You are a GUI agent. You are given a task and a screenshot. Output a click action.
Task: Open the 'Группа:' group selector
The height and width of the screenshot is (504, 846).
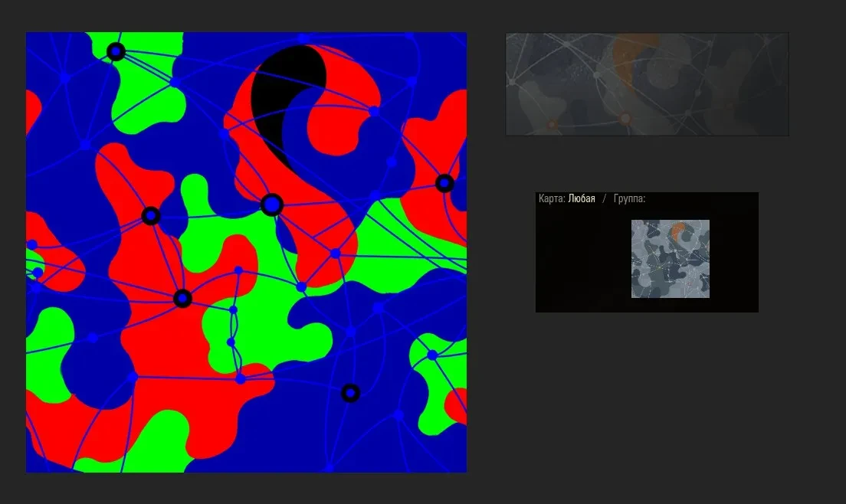629,199
